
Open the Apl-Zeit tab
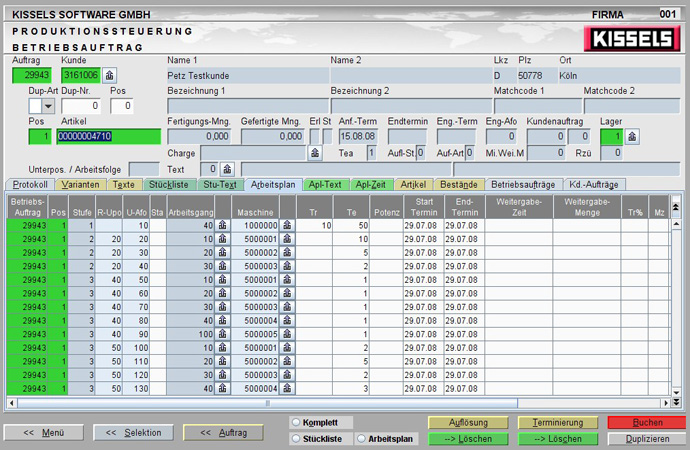tap(371, 185)
